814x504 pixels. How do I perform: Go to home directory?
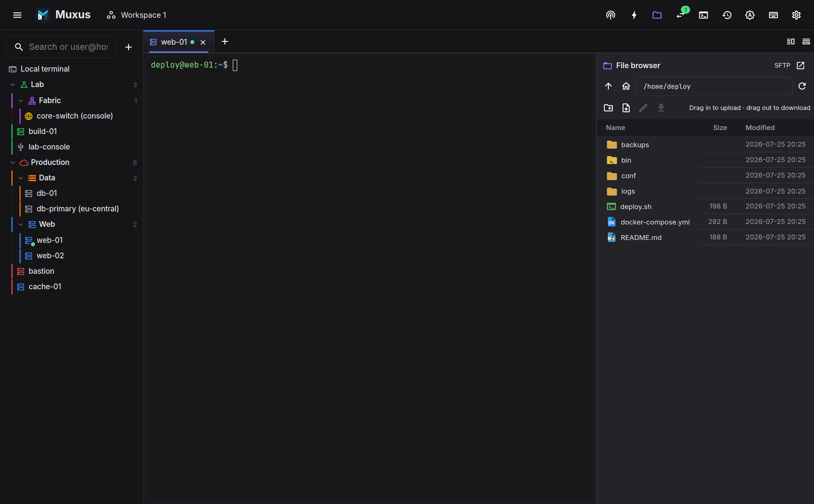pos(626,86)
